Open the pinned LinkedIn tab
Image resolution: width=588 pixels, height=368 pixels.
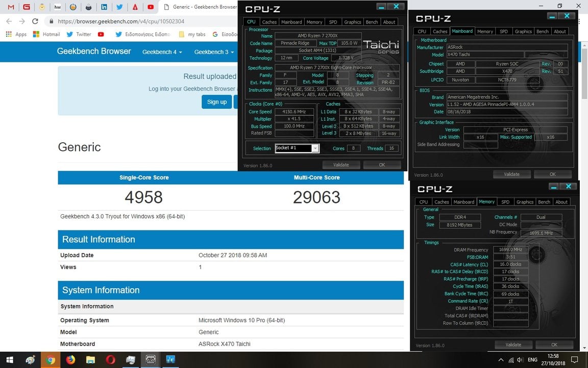pos(104,7)
